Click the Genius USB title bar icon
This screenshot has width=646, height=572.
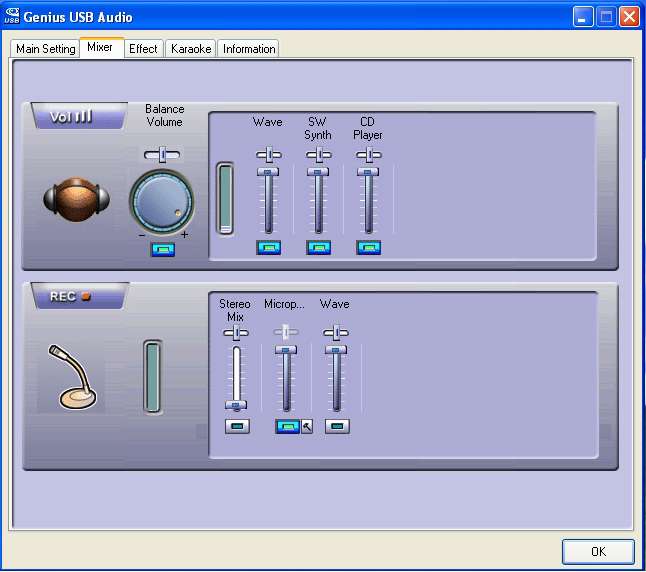point(12,16)
